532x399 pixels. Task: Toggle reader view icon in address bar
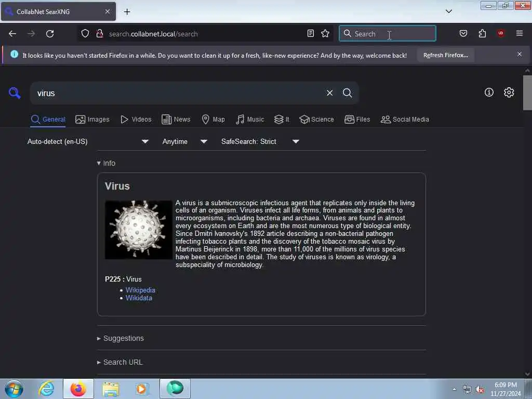[311, 33]
